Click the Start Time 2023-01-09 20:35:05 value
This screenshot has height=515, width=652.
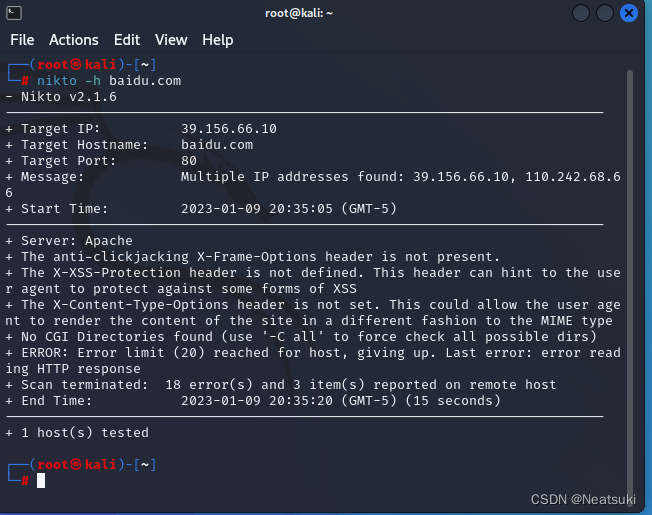coord(289,209)
